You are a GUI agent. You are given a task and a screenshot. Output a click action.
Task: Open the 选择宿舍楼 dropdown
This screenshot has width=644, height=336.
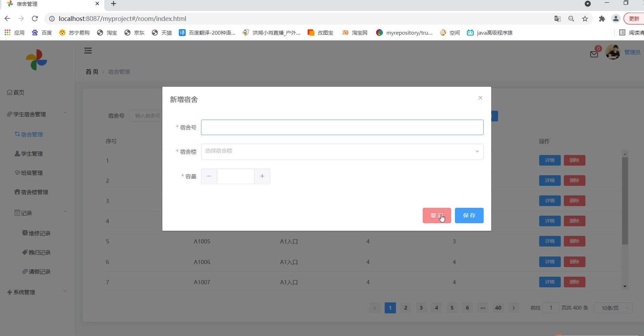(342, 152)
